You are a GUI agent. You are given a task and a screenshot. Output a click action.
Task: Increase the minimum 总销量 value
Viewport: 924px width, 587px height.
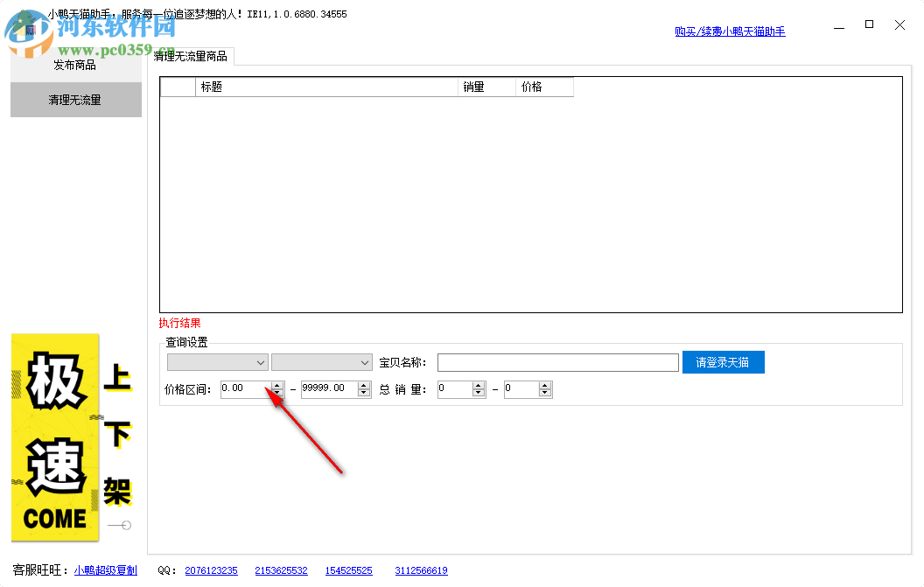click(479, 386)
